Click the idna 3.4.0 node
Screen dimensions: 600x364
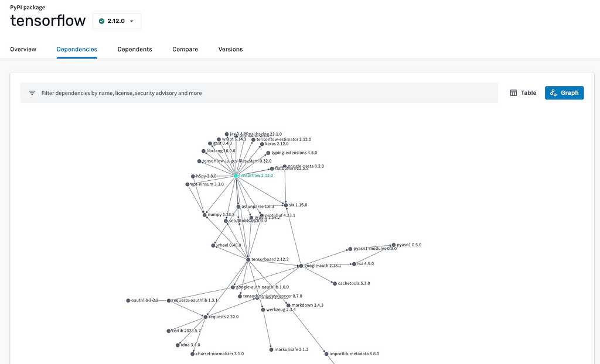tap(178, 345)
